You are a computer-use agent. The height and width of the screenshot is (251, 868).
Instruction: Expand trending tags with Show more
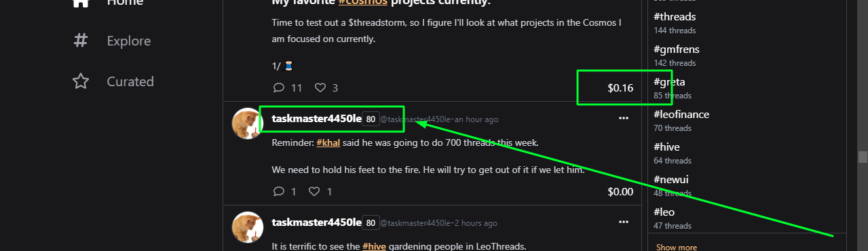[x=676, y=247]
